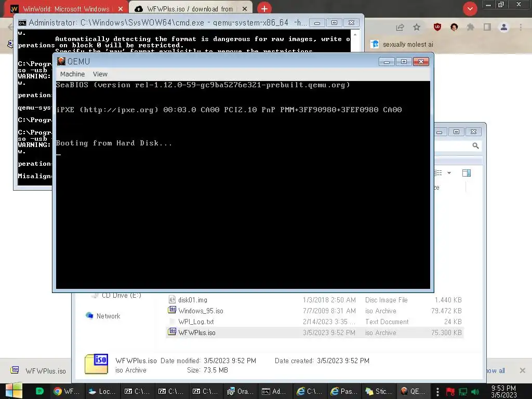
Task: Switch to the Stic... taskbar button
Action: click(378, 391)
